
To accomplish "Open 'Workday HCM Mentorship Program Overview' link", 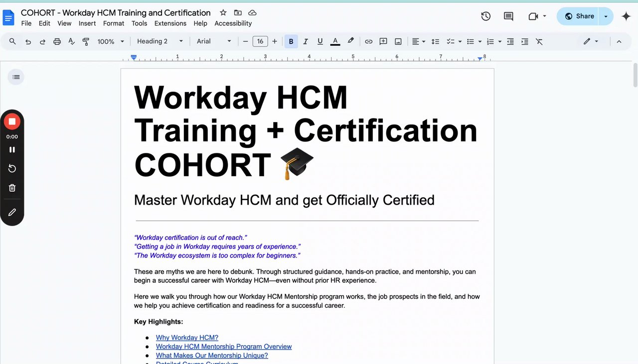I will [x=224, y=347].
